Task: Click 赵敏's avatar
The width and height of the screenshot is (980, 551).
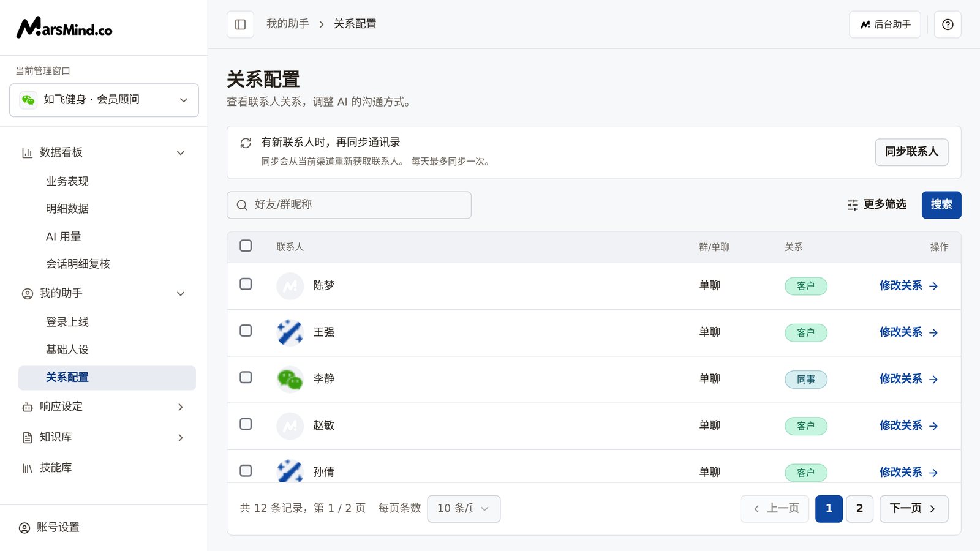Action: pyautogui.click(x=290, y=425)
